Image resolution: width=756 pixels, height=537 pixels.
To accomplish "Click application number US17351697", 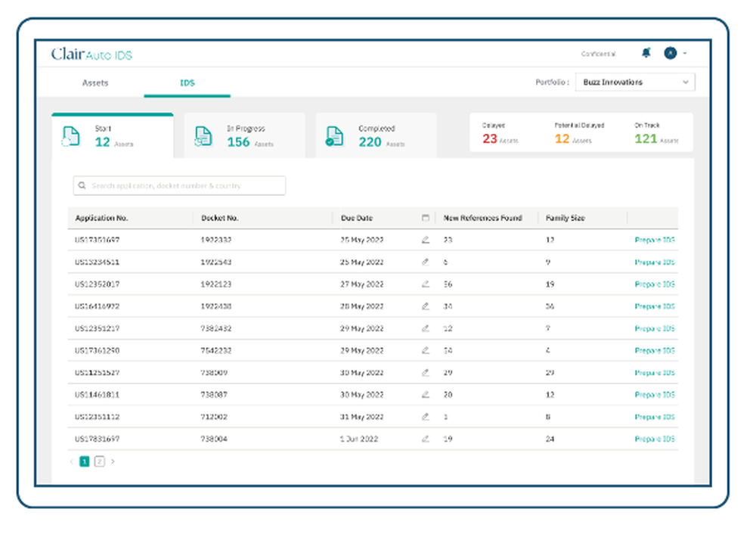I will (98, 240).
